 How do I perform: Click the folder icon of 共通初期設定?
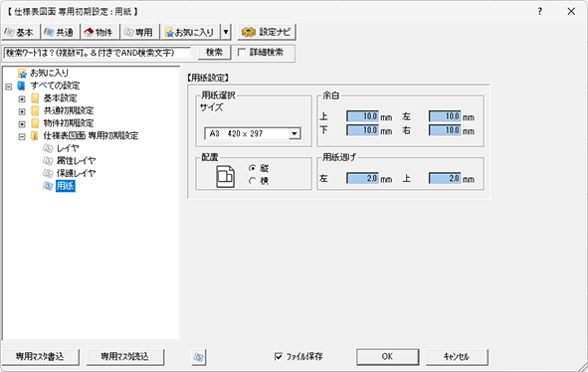35,111
